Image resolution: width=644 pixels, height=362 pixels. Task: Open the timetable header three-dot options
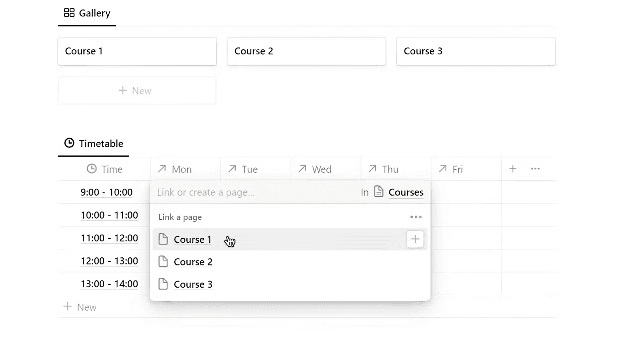[x=535, y=169]
